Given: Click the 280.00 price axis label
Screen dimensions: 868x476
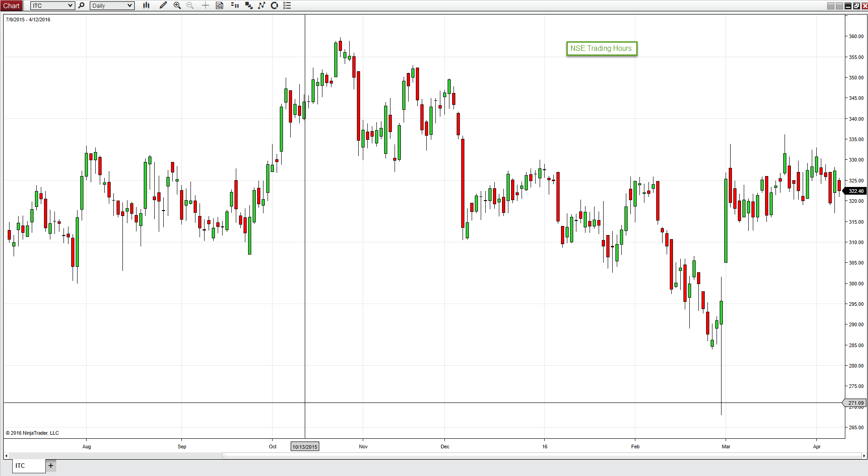Looking at the screenshot, I should click(856, 366).
